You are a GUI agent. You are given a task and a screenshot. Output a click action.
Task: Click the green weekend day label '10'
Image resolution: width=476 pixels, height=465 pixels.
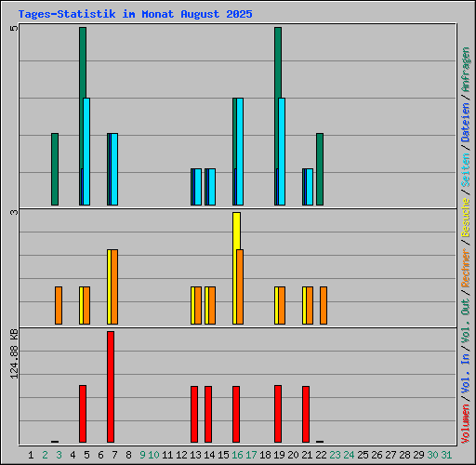pyautogui.click(x=153, y=455)
